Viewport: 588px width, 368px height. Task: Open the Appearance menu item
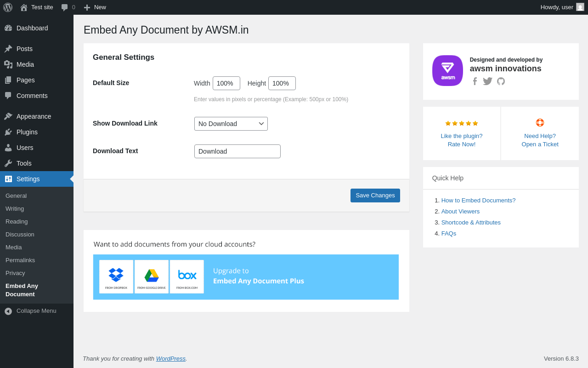coord(37,116)
